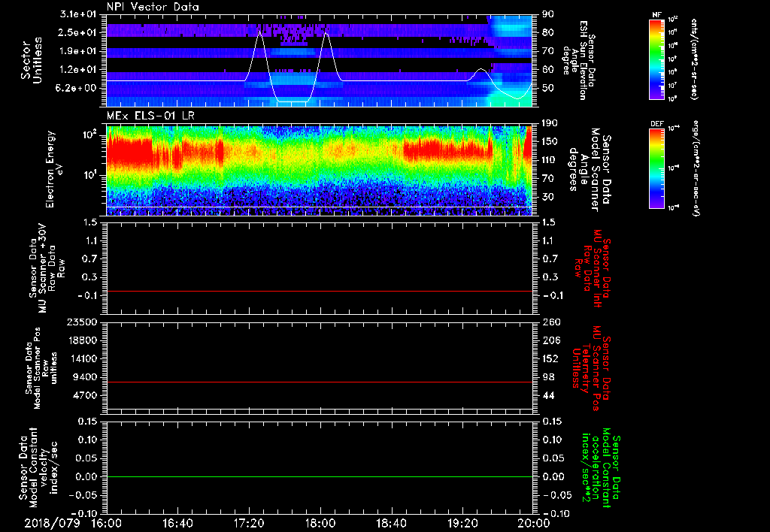The width and height of the screenshot is (770, 532).
Task: Click the 17:20 time axis label
Action: [x=249, y=523]
